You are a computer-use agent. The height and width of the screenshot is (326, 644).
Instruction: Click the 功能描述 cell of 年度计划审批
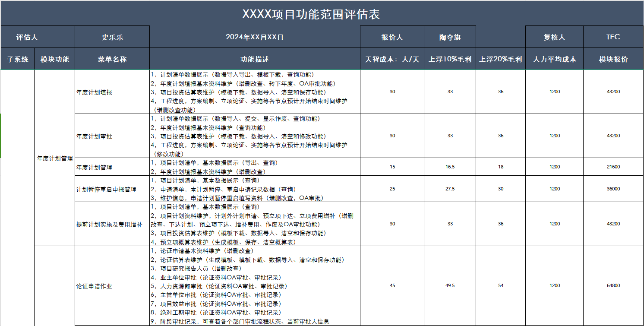[x=255, y=136]
